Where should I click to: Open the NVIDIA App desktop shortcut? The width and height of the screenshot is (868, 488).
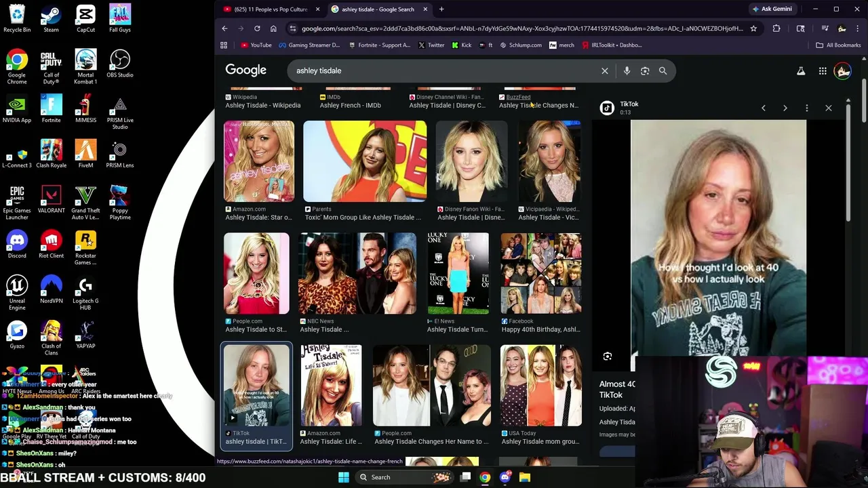point(17,109)
